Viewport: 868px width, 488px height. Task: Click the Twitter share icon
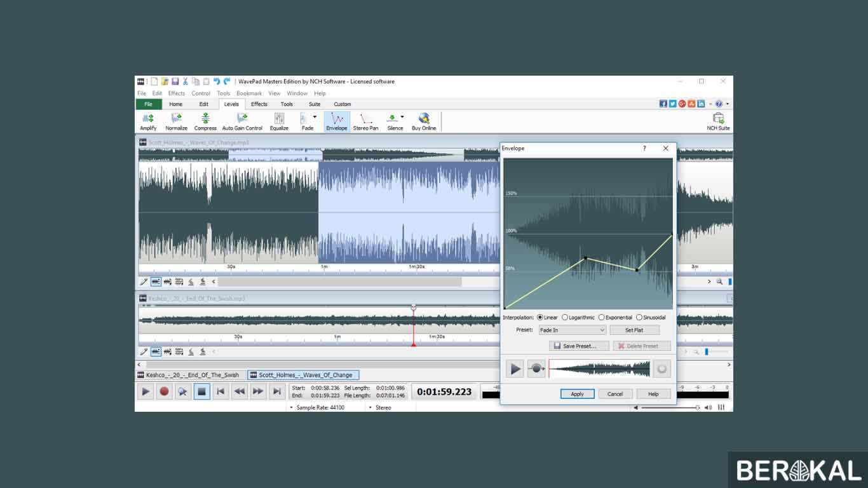pyautogui.click(x=673, y=104)
